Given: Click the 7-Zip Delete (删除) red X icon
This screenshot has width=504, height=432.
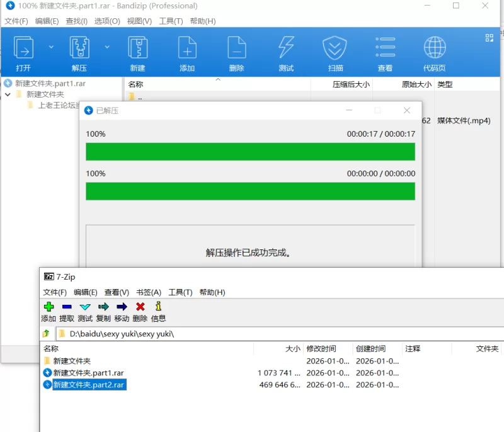Looking at the screenshot, I should (x=140, y=307).
